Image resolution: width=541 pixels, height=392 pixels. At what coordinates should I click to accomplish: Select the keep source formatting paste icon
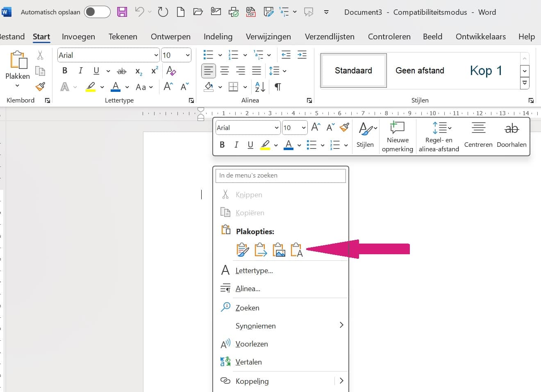point(243,250)
